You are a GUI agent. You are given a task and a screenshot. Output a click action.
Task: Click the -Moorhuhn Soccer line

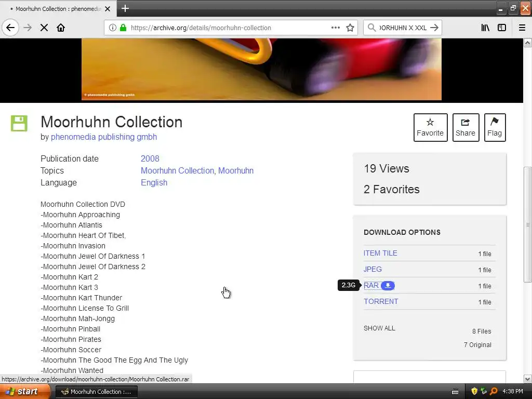click(x=71, y=350)
